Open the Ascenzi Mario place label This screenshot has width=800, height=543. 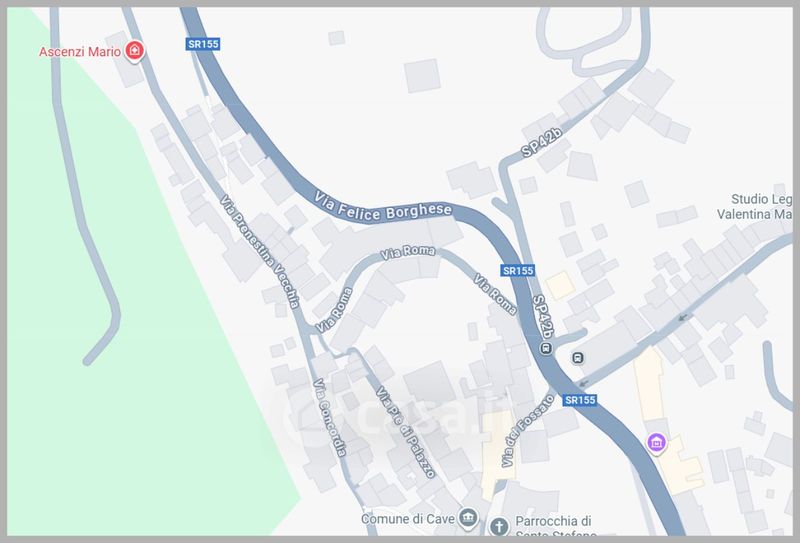pyautogui.click(x=80, y=52)
